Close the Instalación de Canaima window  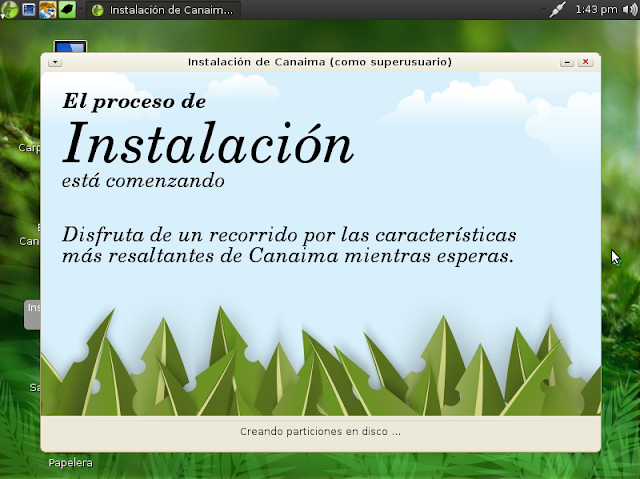(585, 62)
